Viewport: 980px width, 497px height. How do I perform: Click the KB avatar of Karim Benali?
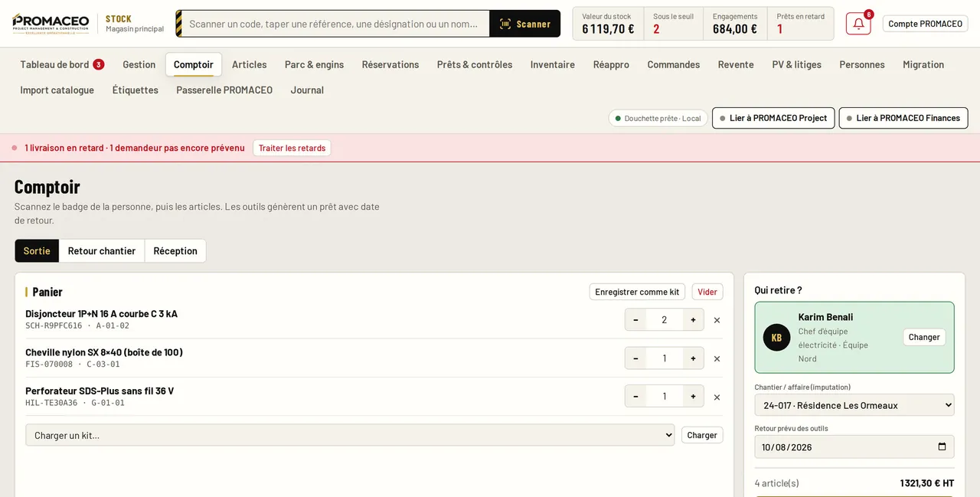(776, 338)
